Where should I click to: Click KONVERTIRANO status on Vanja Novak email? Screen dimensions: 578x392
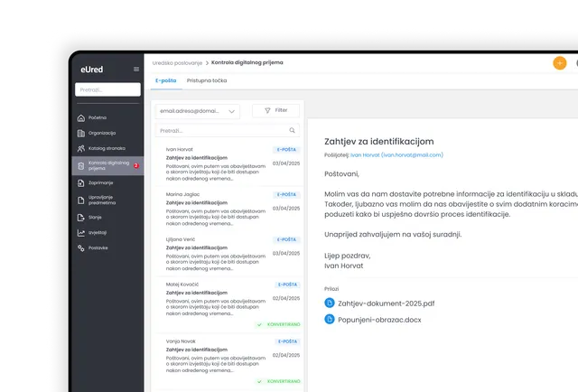pyautogui.click(x=279, y=381)
